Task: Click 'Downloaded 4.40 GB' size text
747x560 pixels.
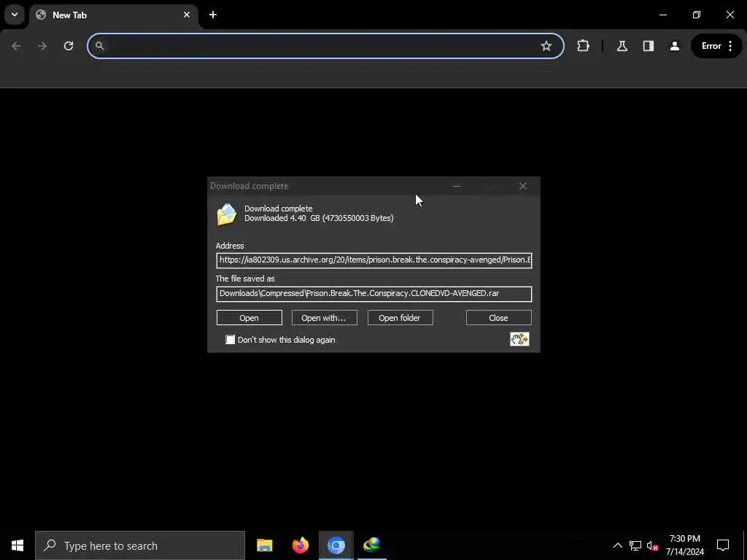Action: pos(319,218)
